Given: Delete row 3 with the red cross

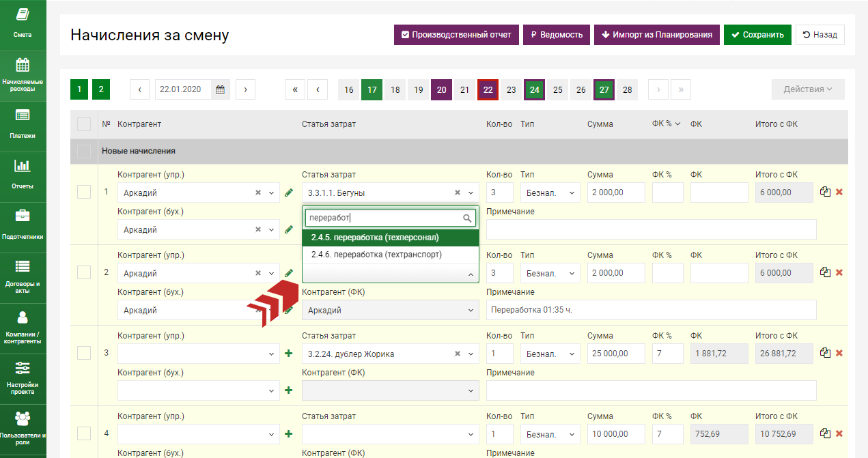Looking at the screenshot, I should (x=839, y=354).
